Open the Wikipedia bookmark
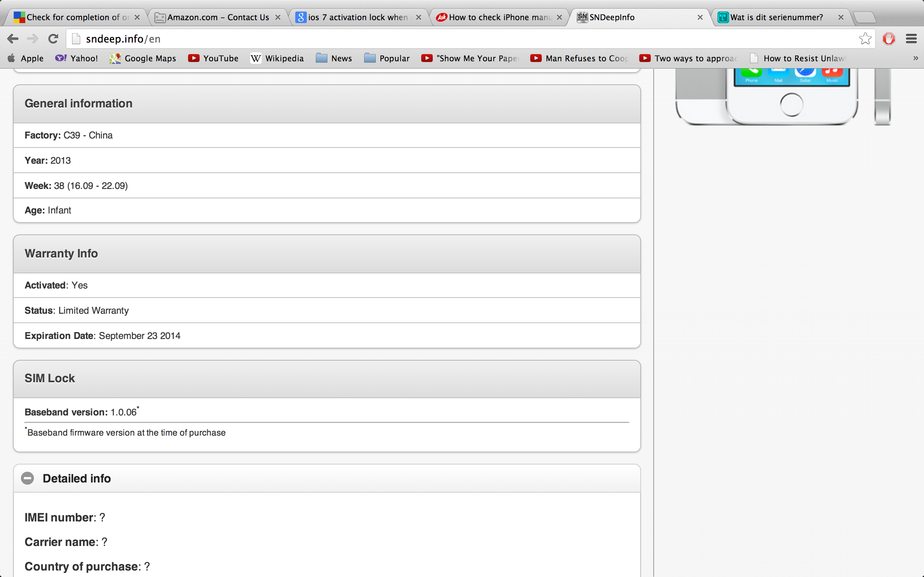924x577 pixels. click(x=277, y=58)
